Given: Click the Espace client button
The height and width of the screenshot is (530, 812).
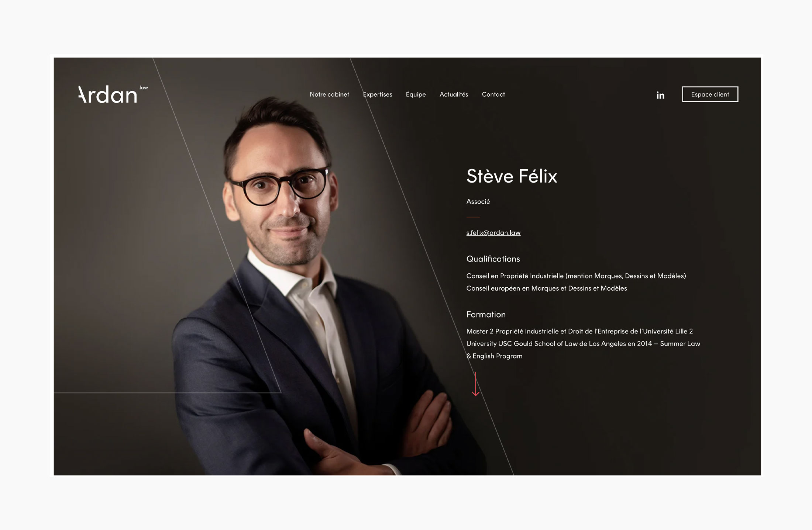Looking at the screenshot, I should (x=710, y=94).
